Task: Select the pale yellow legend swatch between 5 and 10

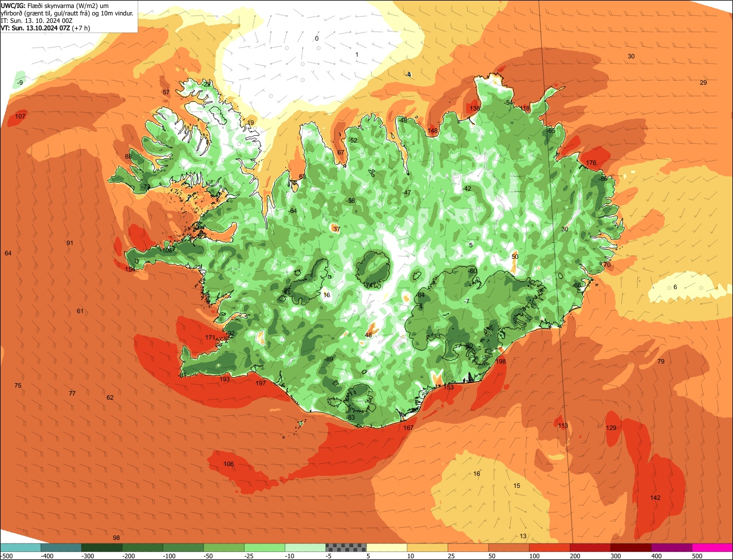Action: coord(387,547)
